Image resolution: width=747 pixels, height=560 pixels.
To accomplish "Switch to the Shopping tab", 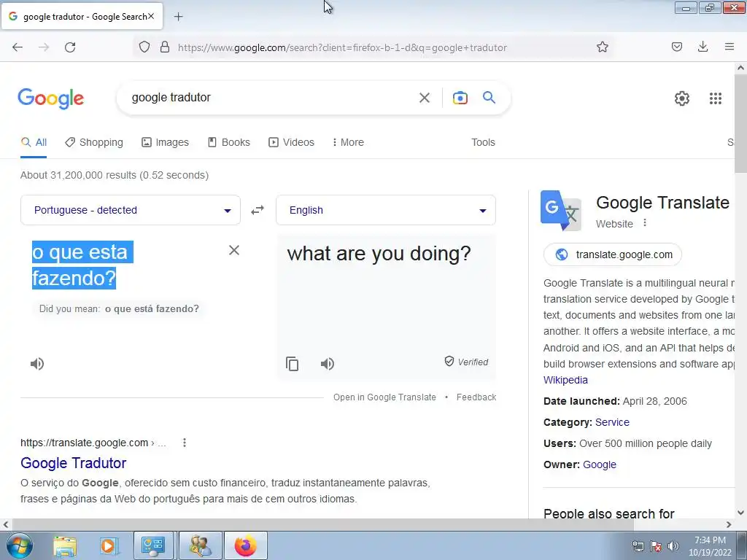I will (94, 142).
